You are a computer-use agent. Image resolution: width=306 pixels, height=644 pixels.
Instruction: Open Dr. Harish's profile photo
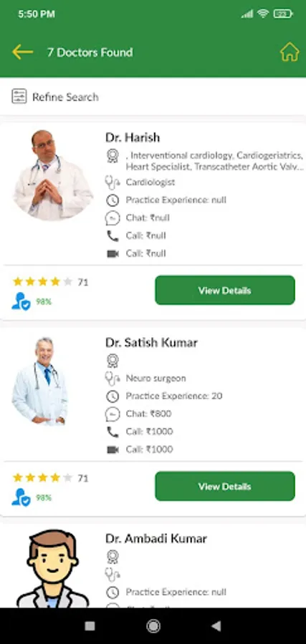click(52, 175)
